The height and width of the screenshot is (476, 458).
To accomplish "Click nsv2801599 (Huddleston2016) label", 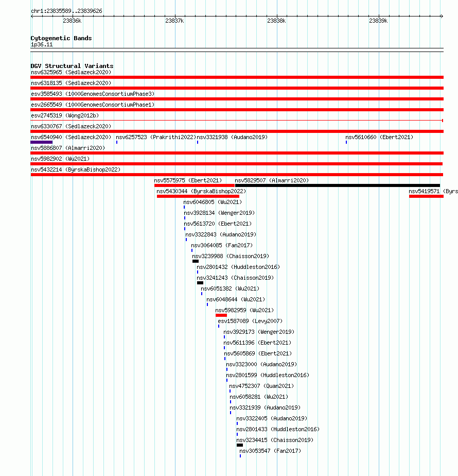I will click(268, 375).
